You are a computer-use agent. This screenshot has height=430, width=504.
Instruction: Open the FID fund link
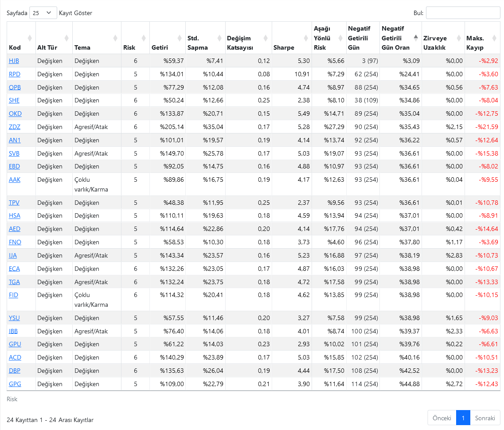tap(13, 295)
